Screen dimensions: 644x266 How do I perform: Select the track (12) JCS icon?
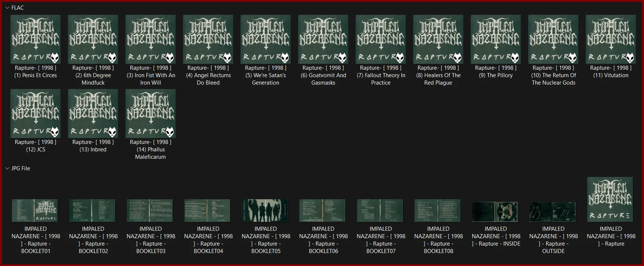coord(36,114)
